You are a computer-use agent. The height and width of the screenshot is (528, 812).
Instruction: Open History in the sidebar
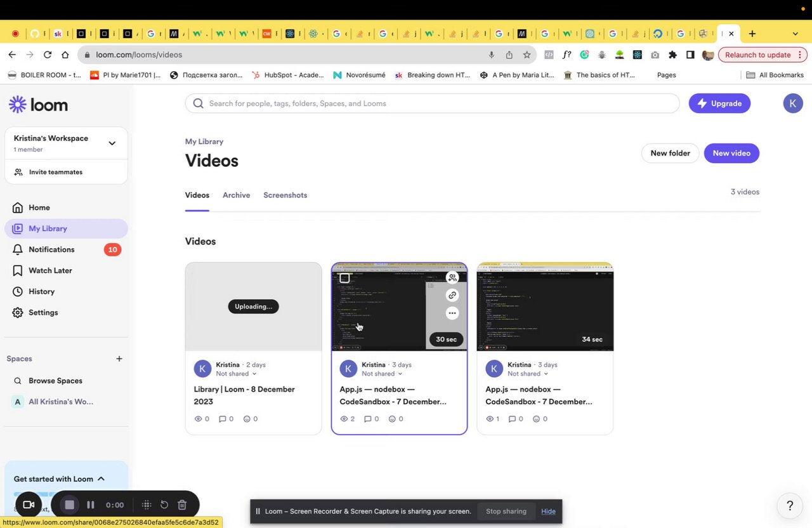point(66,291)
